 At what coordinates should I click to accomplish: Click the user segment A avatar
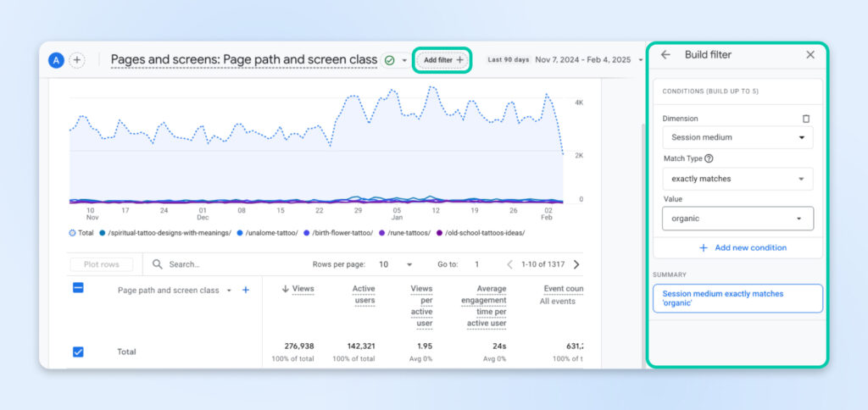point(56,60)
